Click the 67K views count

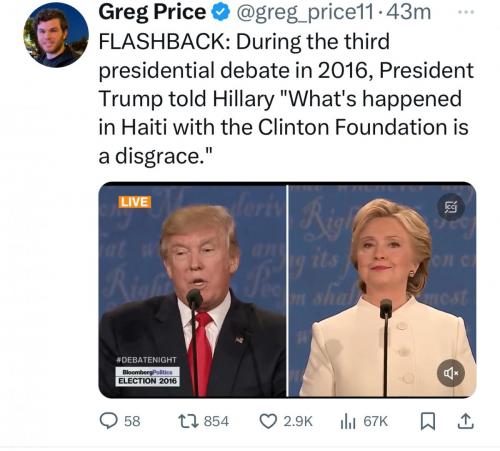click(x=375, y=422)
